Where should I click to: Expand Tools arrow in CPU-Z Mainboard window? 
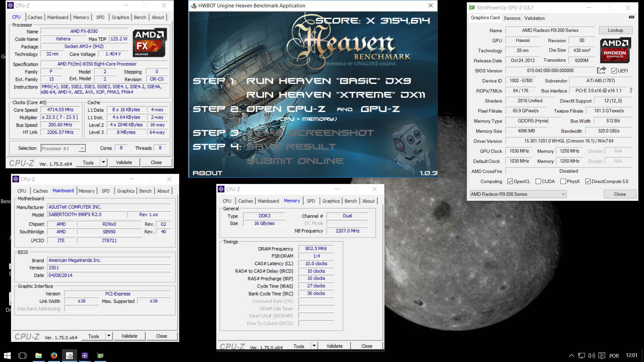point(109,336)
